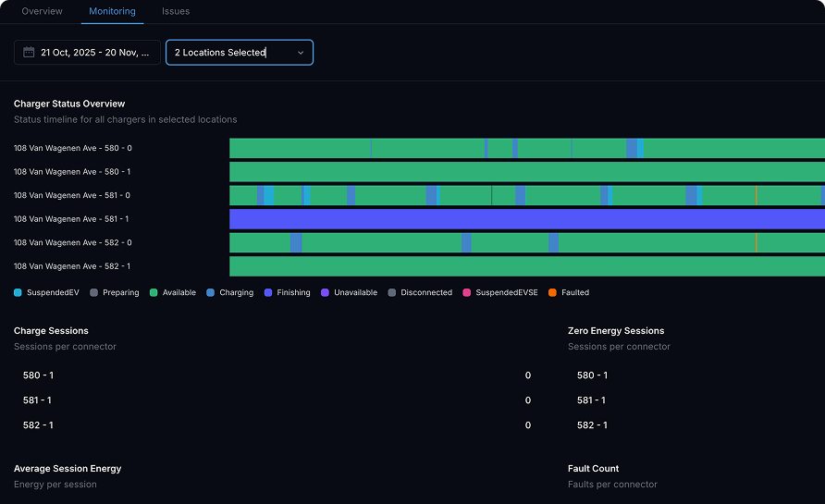This screenshot has width=825, height=504.
Task: Click the Finishing legend color dot
Action: pyautogui.click(x=268, y=292)
